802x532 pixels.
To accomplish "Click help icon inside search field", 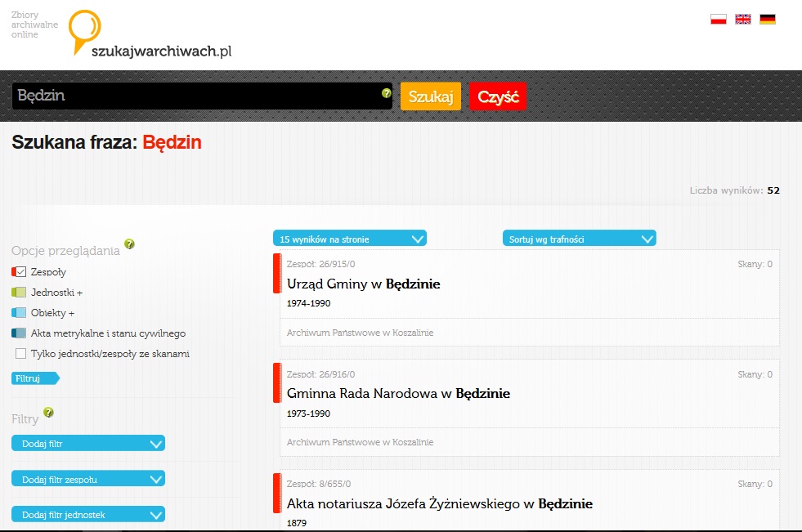I will [387, 93].
